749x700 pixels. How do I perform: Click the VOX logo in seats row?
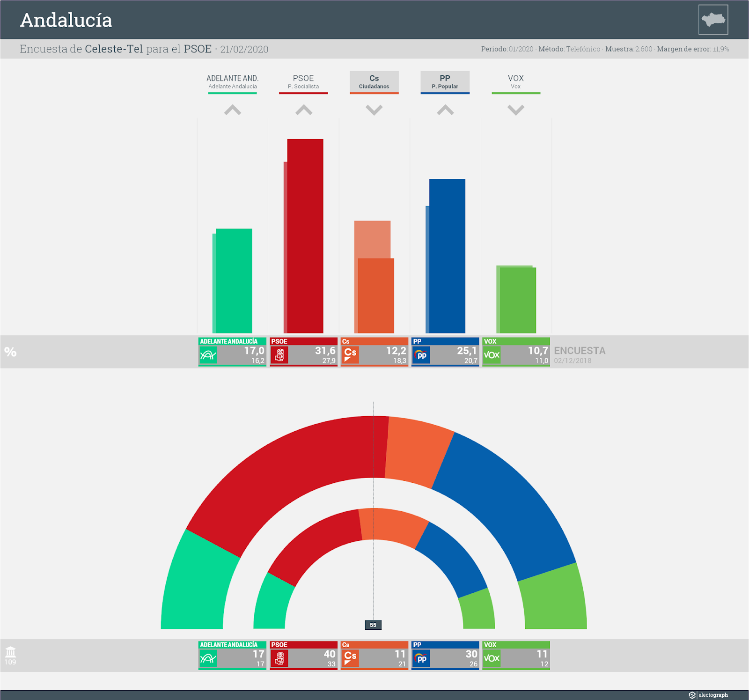pyautogui.click(x=492, y=658)
